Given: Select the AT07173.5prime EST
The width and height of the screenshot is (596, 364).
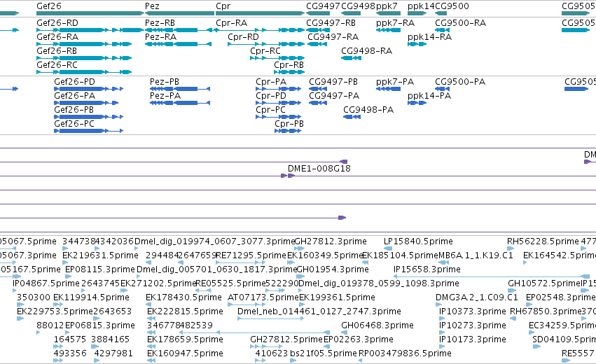Looking at the screenshot, I should [263, 297].
